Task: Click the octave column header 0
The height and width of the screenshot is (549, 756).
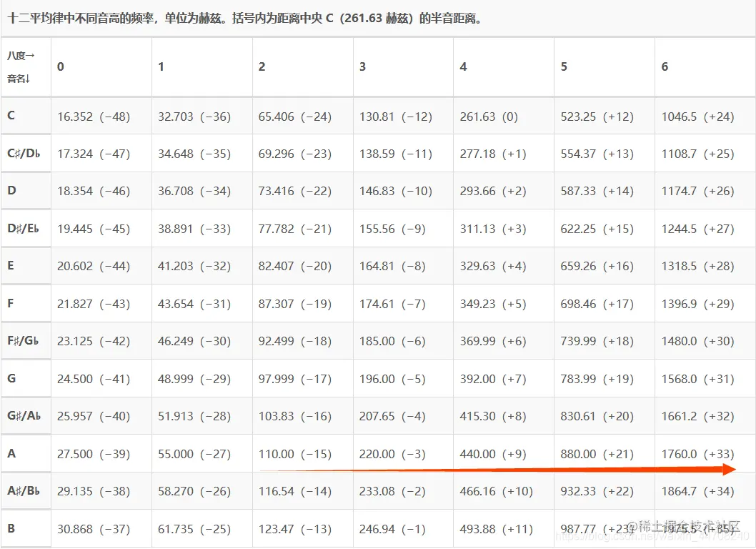Action: tap(101, 66)
